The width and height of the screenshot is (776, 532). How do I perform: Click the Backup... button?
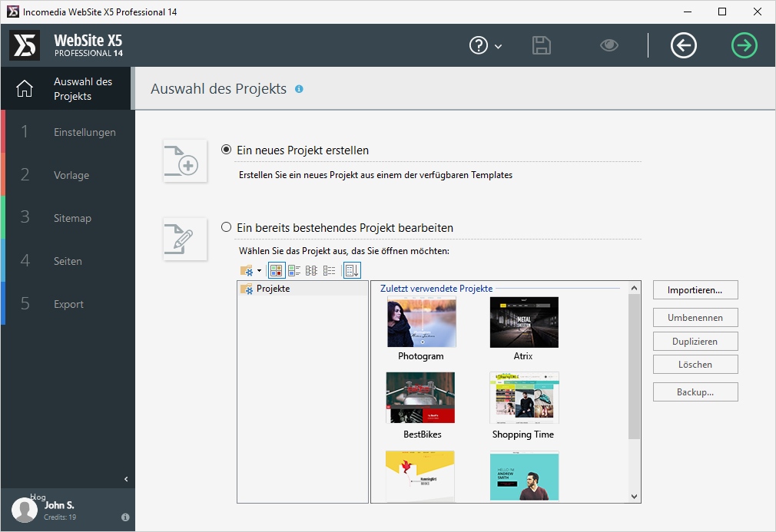point(695,392)
